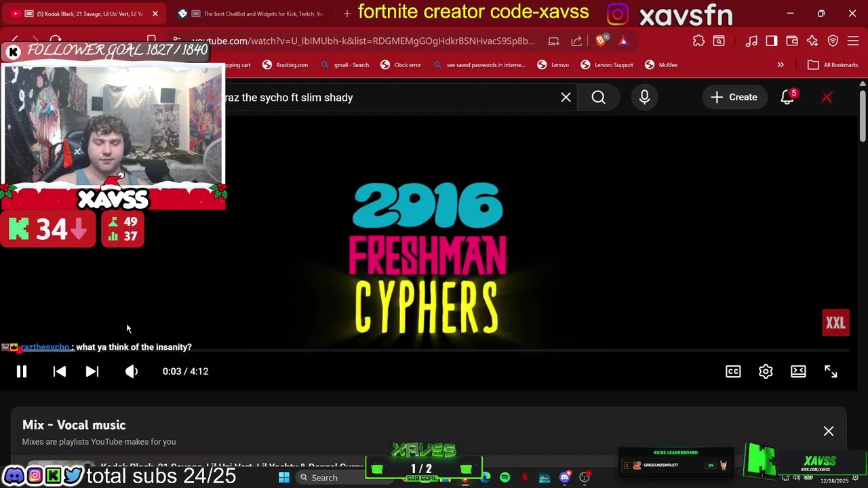
Task: Open Spotify from the taskbar
Action: [x=505, y=478]
